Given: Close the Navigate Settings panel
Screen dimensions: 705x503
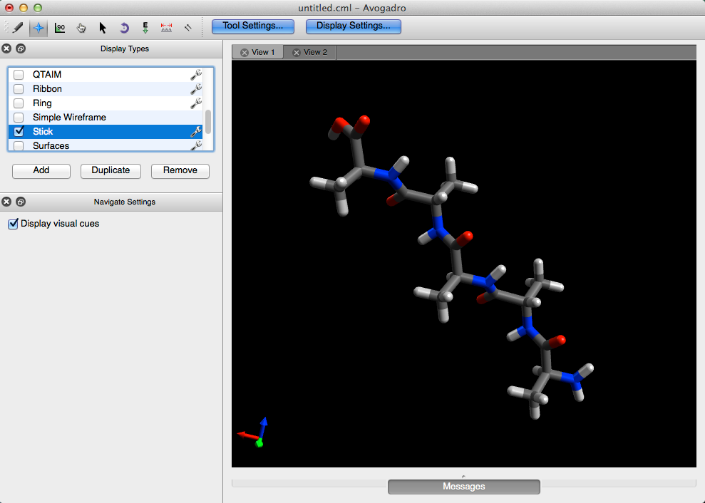Looking at the screenshot, I should [7, 202].
